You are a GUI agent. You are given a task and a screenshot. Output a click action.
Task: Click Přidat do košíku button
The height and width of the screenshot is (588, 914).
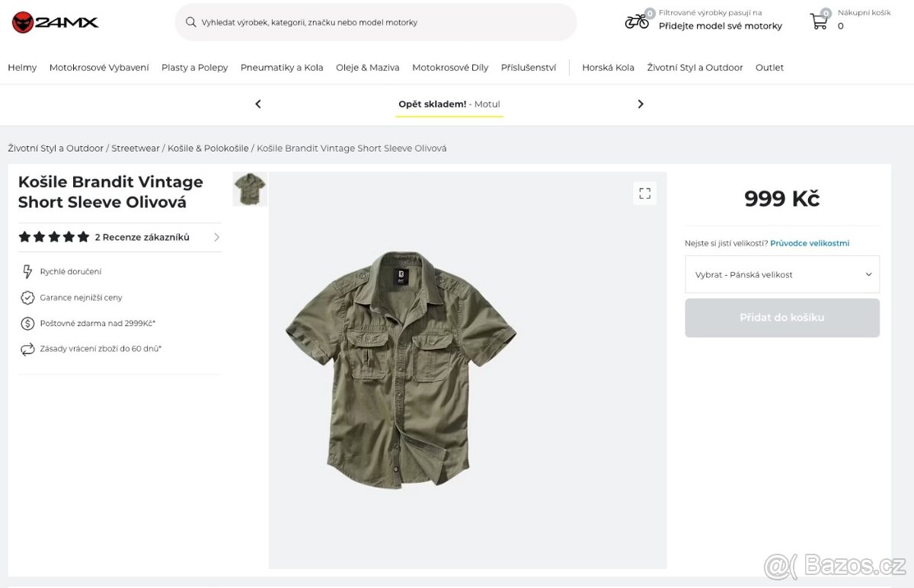click(x=782, y=318)
